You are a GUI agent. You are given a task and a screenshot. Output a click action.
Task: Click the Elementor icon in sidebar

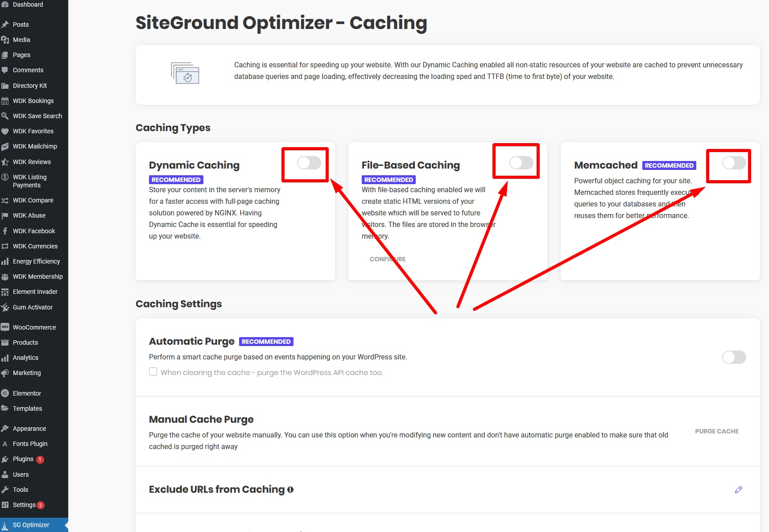(5, 393)
